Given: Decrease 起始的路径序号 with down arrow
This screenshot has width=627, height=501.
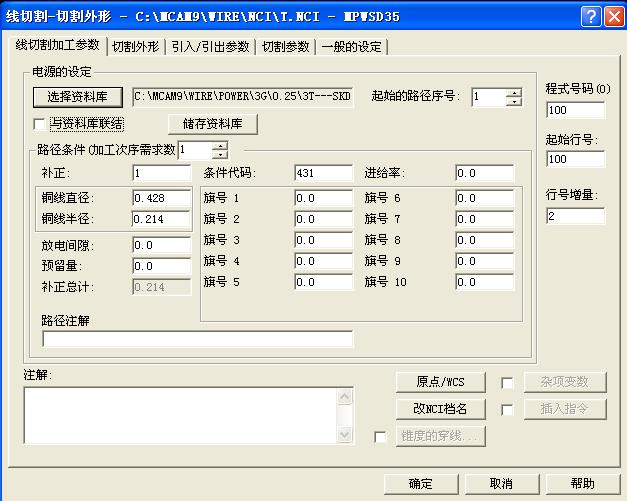Looking at the screenshot, I should [514, 102].
